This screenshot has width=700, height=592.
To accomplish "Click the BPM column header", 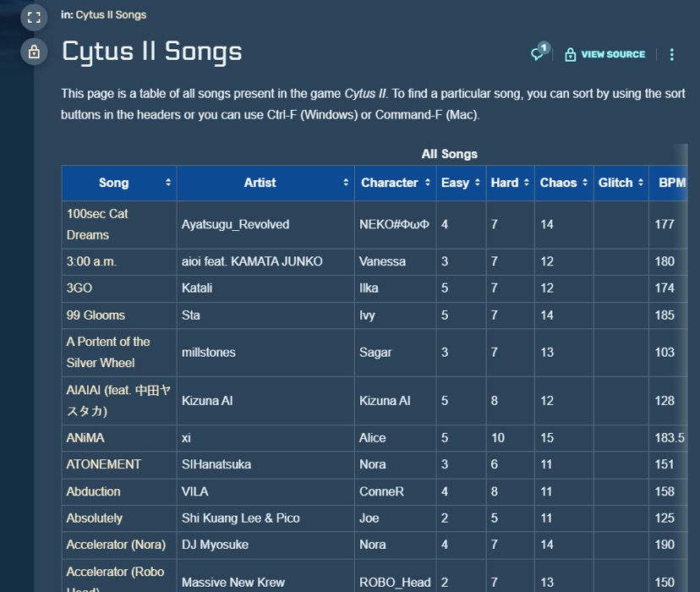I will coord(672,183).
